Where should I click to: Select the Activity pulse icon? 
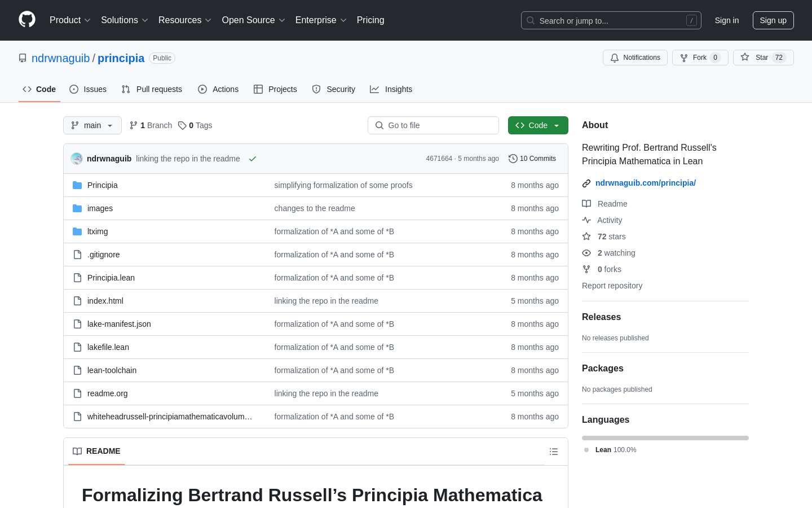pyautogui.click(x=586, y=220)
